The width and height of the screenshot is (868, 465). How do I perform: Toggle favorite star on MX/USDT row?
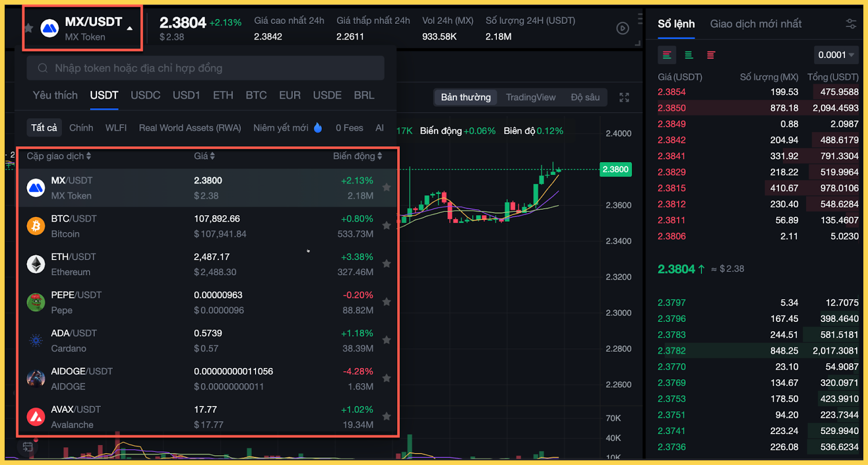[386, 188]
